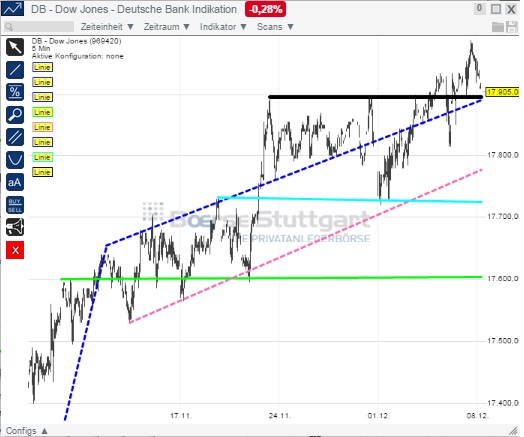Image resolution: width=524 pixels, height=437 pixels.
Task: Click the DB - Dow Jones (969420) chart label
Action: point(77,41)
